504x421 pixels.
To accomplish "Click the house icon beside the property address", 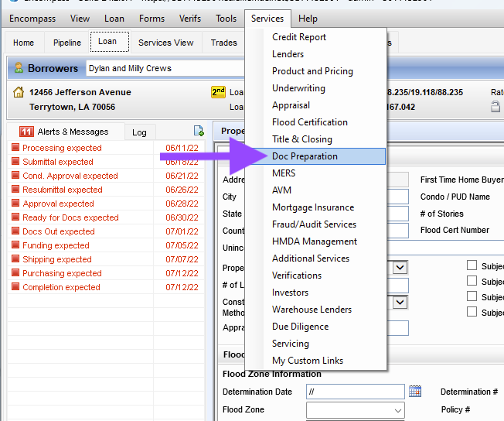I will click(x=19, y=92).
